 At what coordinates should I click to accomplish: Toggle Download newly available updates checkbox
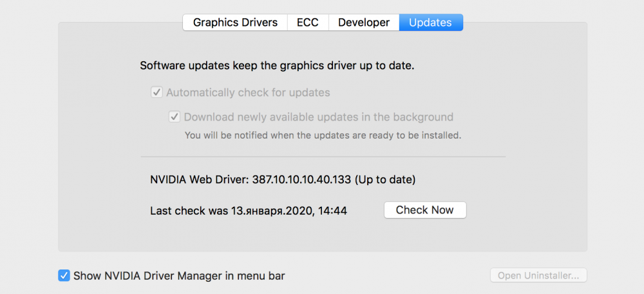pyautogui.click(x=175, y=117)
